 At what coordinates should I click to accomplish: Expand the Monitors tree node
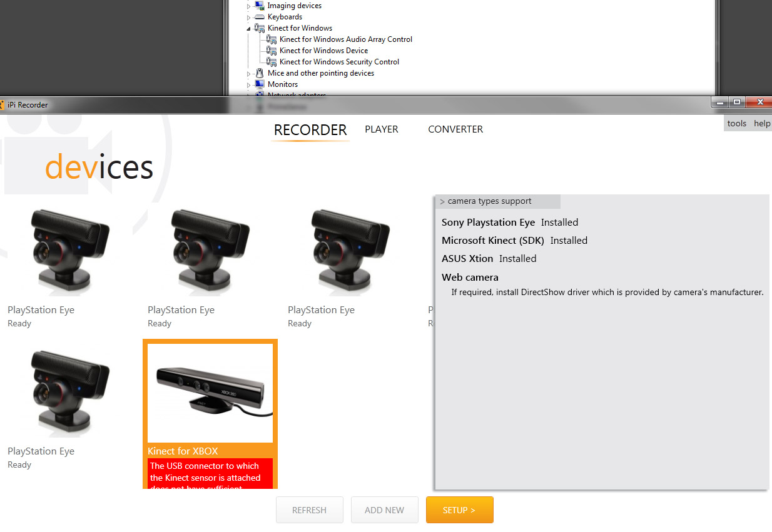[x=248, y=85]
